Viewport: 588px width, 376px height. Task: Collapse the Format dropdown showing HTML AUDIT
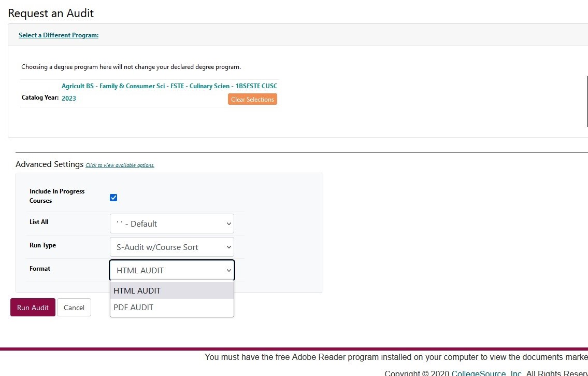[171, 270]
